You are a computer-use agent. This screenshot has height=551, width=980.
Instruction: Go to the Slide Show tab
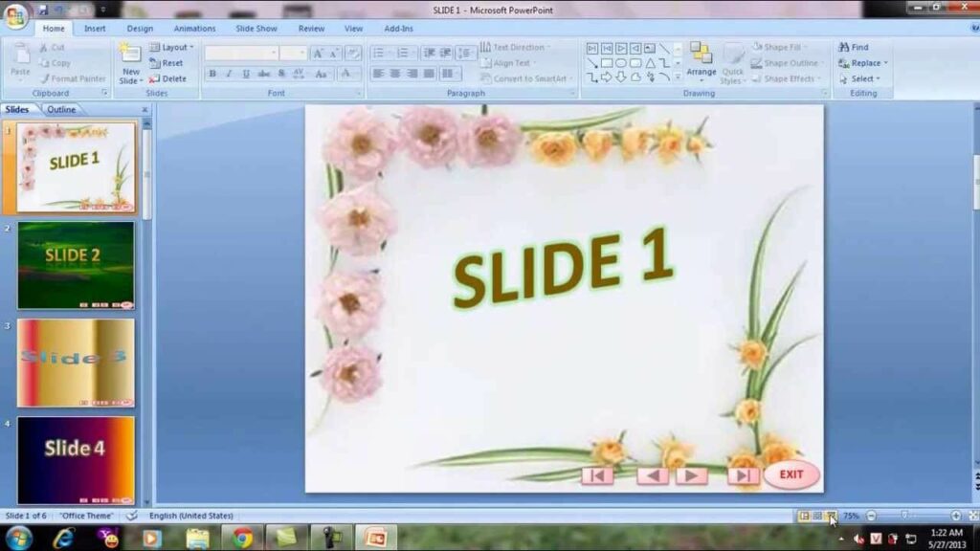coord(256,28)
